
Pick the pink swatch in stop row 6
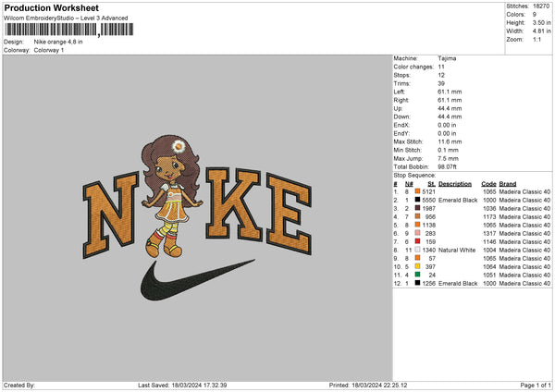point(418,233)
